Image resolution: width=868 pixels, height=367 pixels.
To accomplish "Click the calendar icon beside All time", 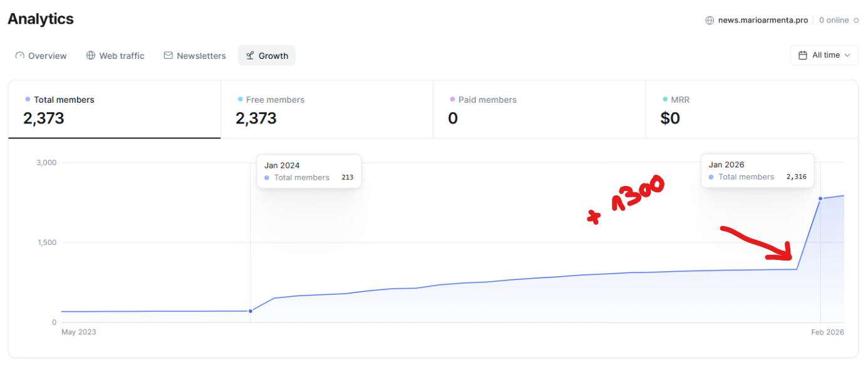I will [803, 55].
